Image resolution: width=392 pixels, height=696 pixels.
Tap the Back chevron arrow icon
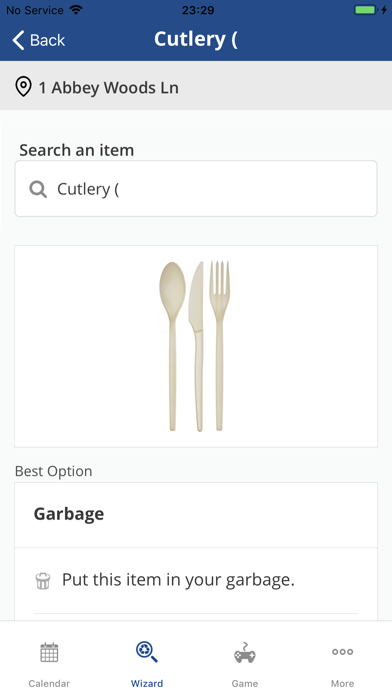(18, 40)
